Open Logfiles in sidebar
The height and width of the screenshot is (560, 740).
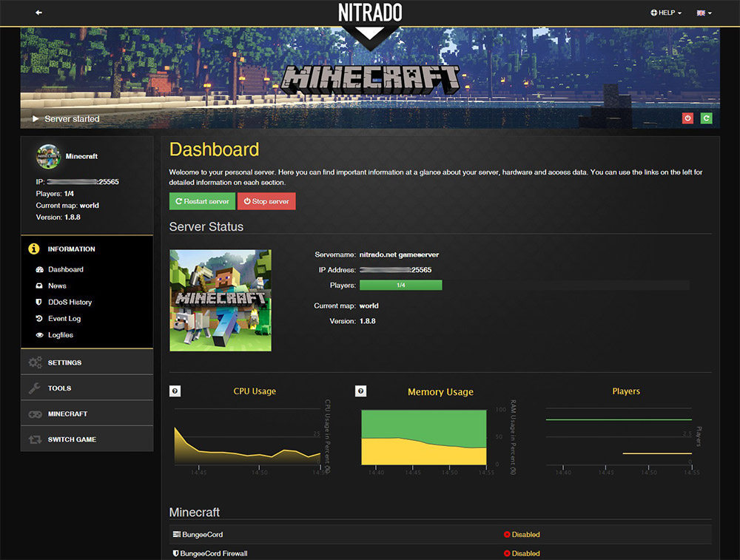pos(61,335)
